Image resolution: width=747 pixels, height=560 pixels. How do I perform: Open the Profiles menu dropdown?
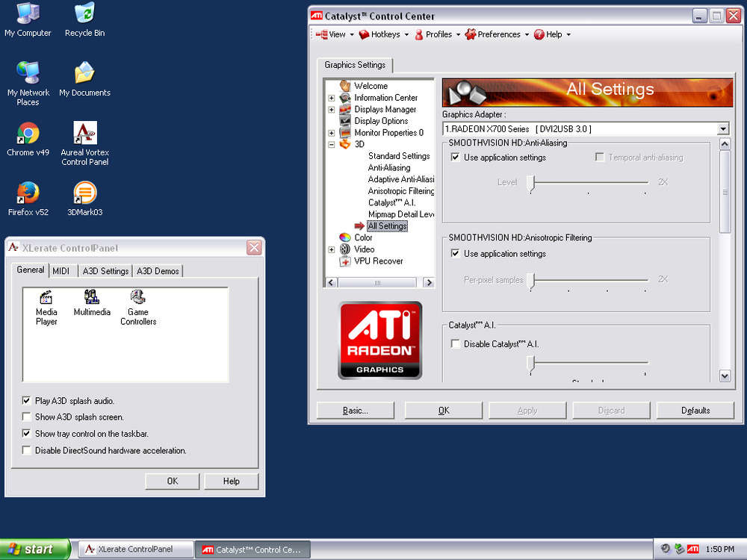[437, 34]
